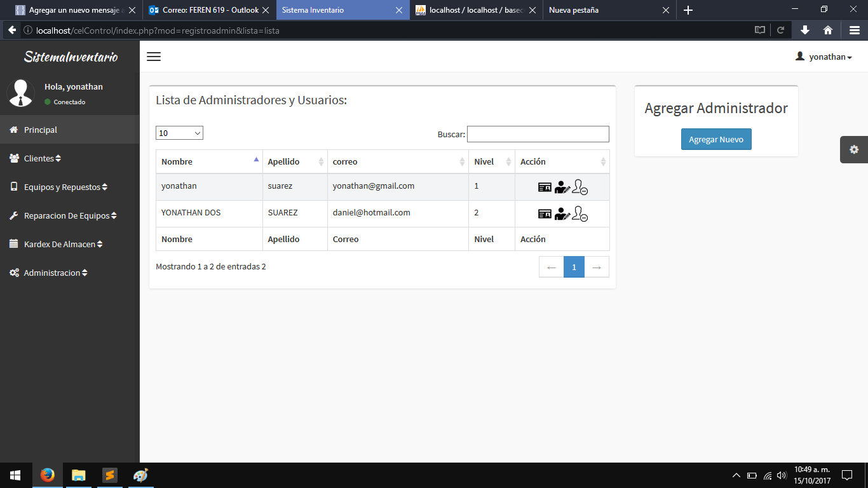Switch to Agregar un nuevo mensaje tab
This screenshot has width=868, height=488.
[x=76, y=10]
